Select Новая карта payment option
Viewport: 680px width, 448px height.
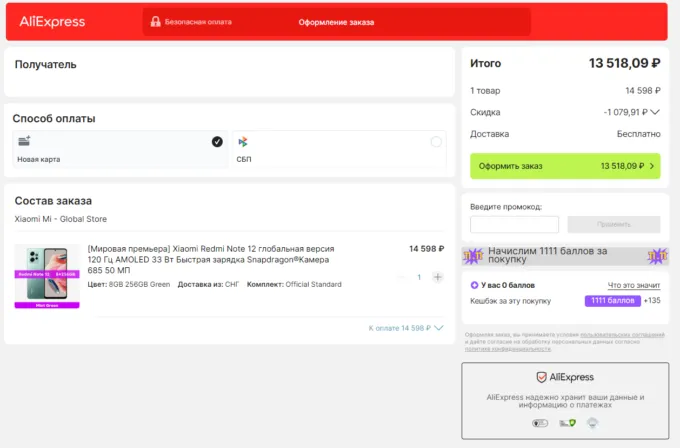[118, 150]
